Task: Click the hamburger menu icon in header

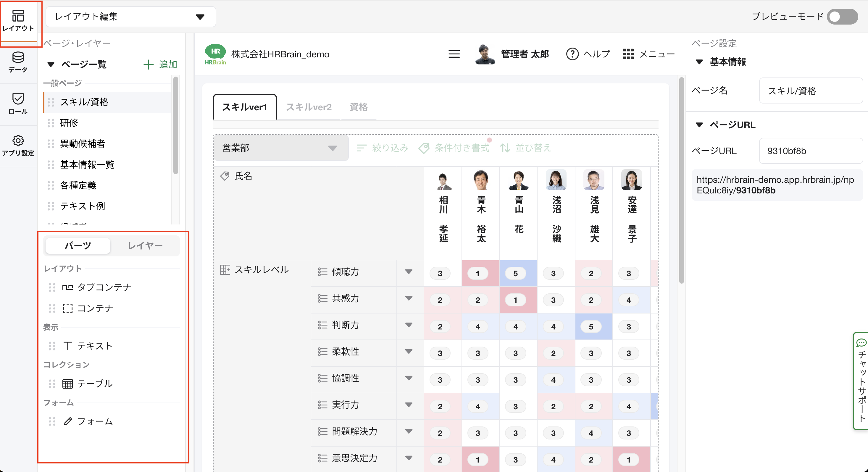Action: point(454,54)
